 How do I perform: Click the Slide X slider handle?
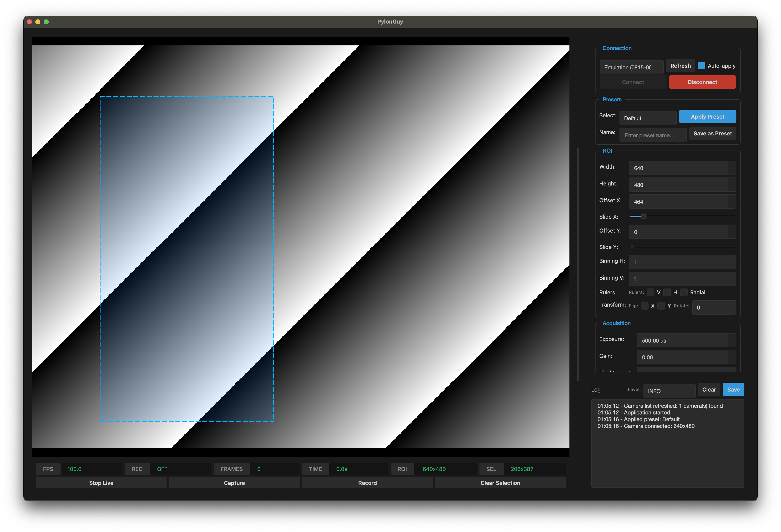coord(643,216)
